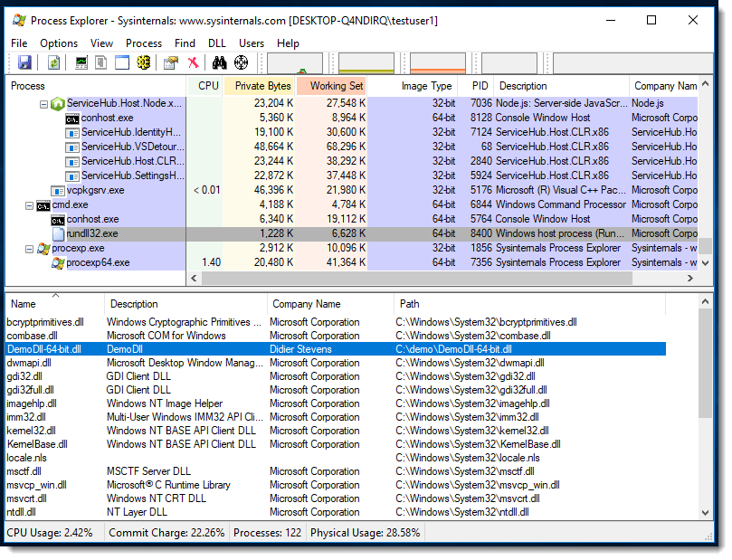Click the Save toolbar icon
732x560 pixels.
click(25, 62)
